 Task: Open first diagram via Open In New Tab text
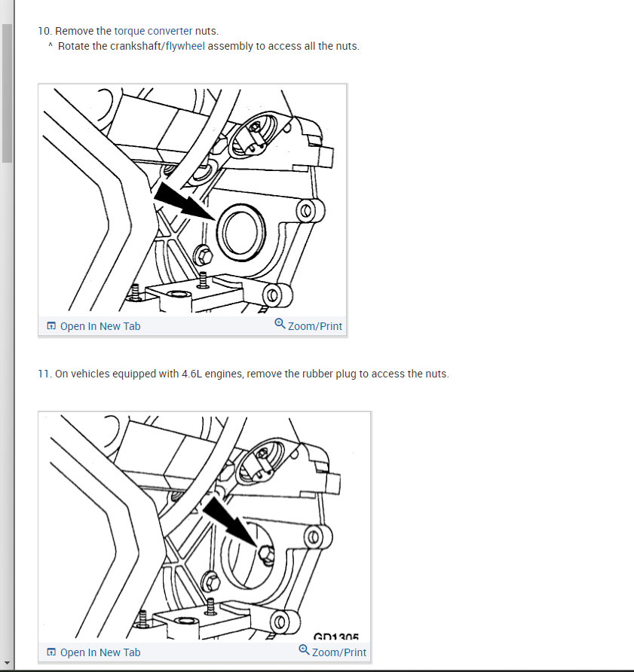(100, 326)
